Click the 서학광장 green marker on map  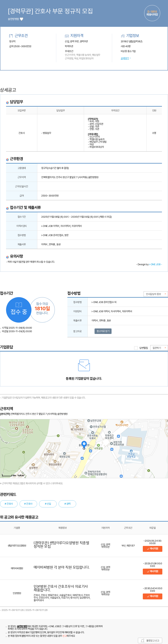tap(98, 445)
